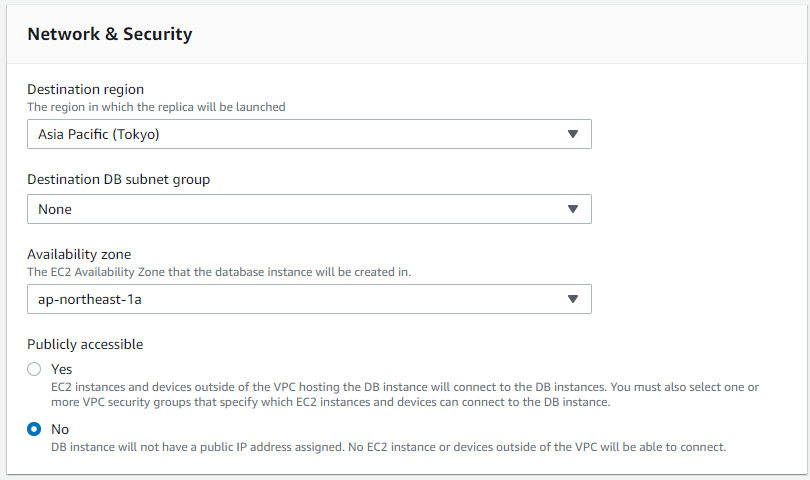Click the Destination region dropdown arrow
This screenshot has height=480, width=810.
point(572,134)
